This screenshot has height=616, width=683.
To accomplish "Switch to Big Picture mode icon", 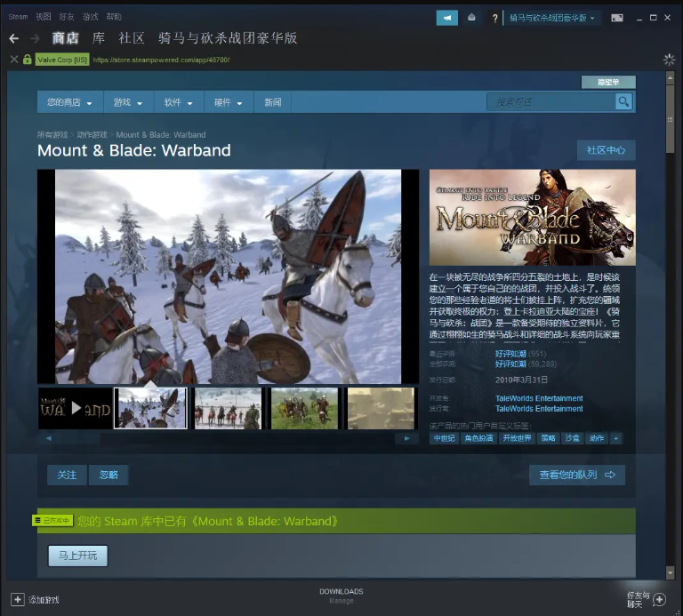I will tap(617, 18).
